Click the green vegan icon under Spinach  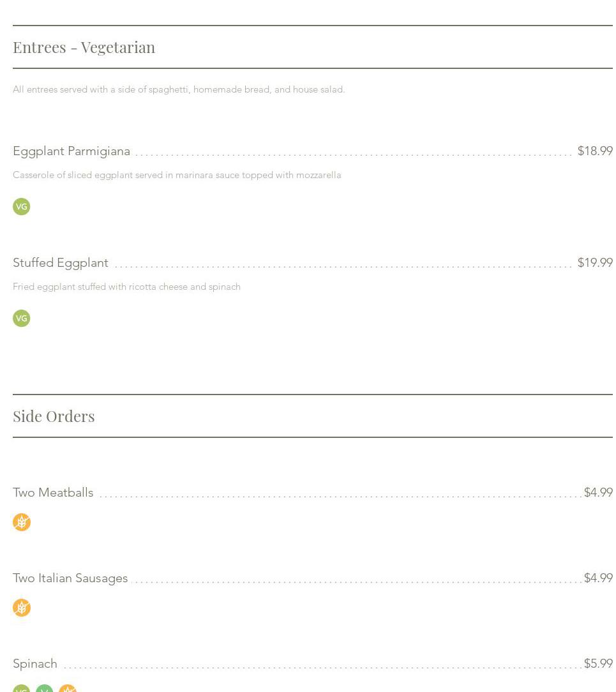[44, 689]
